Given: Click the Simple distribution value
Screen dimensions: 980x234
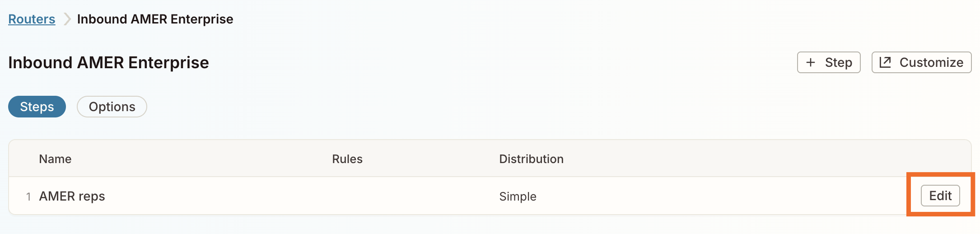Looking at the screenshot, I should (x=518, y=197).
